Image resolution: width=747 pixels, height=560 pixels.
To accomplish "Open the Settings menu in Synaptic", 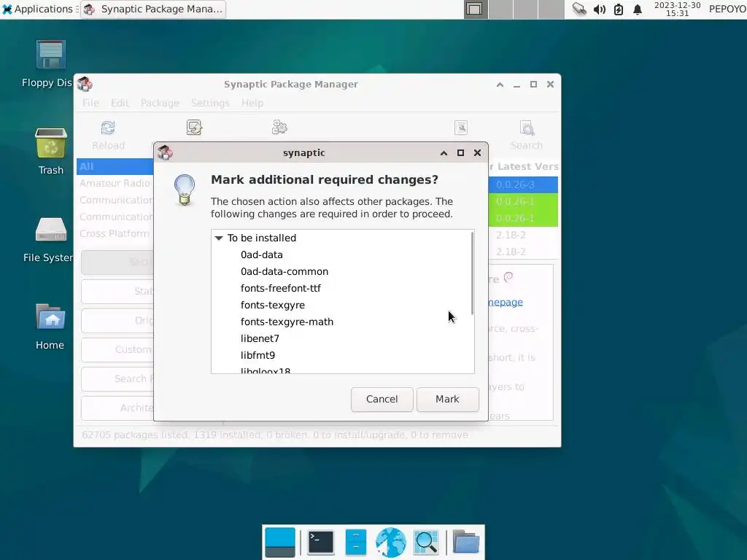I will [210, 103].
